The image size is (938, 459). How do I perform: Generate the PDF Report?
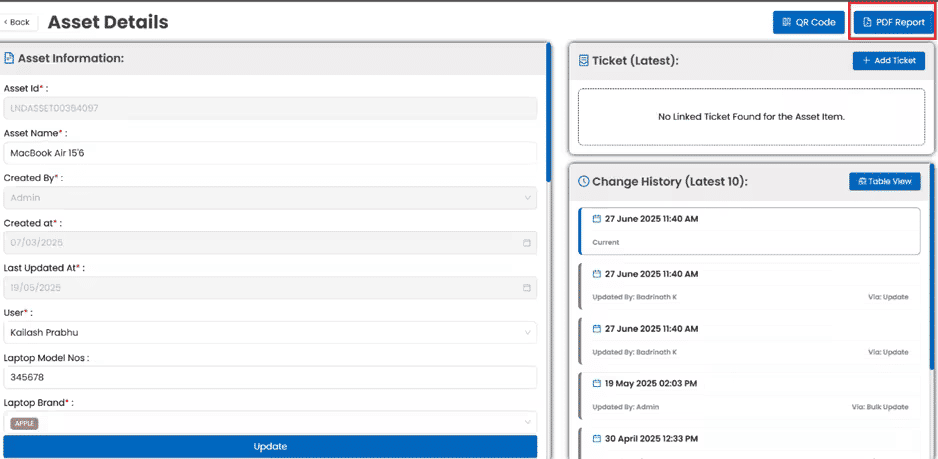[893, 22]
